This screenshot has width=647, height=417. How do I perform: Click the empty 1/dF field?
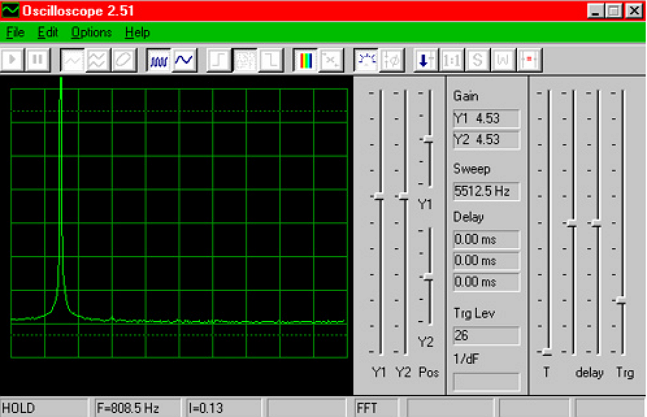coord(486,382)
